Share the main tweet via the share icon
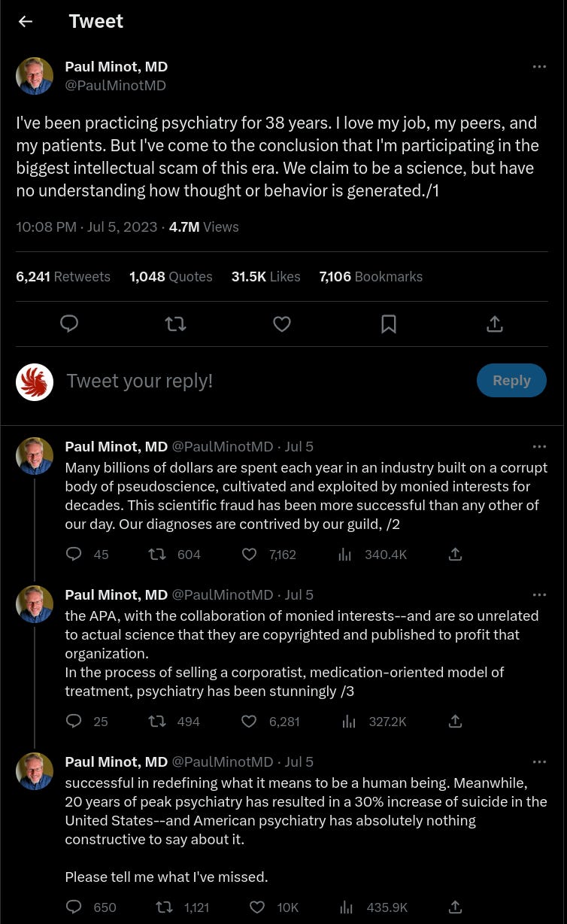Screen dimensions: 567x924 coord(494,324)
